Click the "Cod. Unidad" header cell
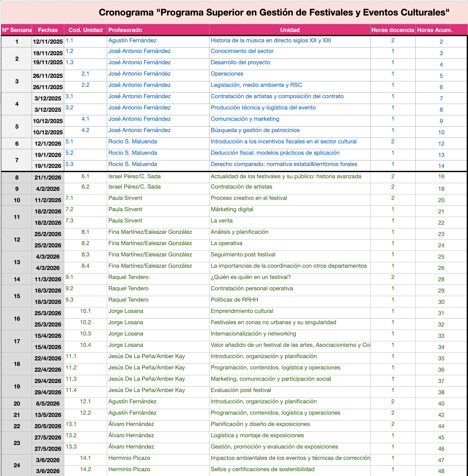 coord(85,30)
